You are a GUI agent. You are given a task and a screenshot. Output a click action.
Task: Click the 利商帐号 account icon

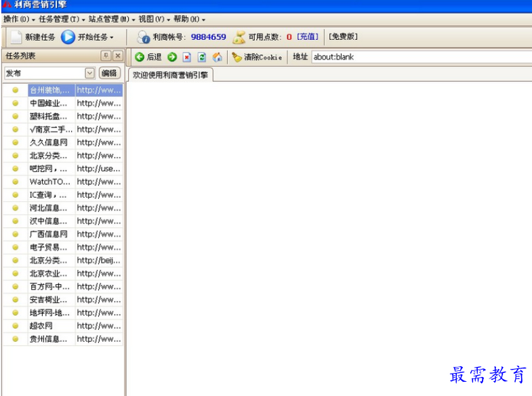[x=143, y=37]
